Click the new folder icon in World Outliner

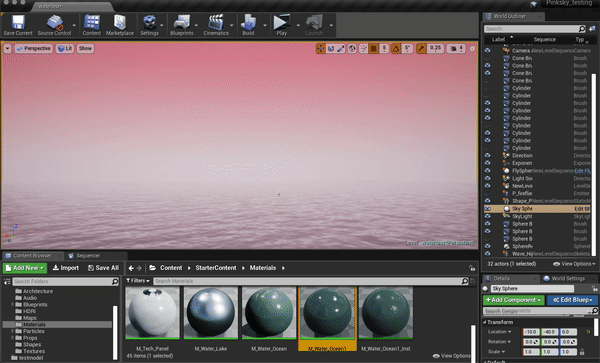click(592, 29)
